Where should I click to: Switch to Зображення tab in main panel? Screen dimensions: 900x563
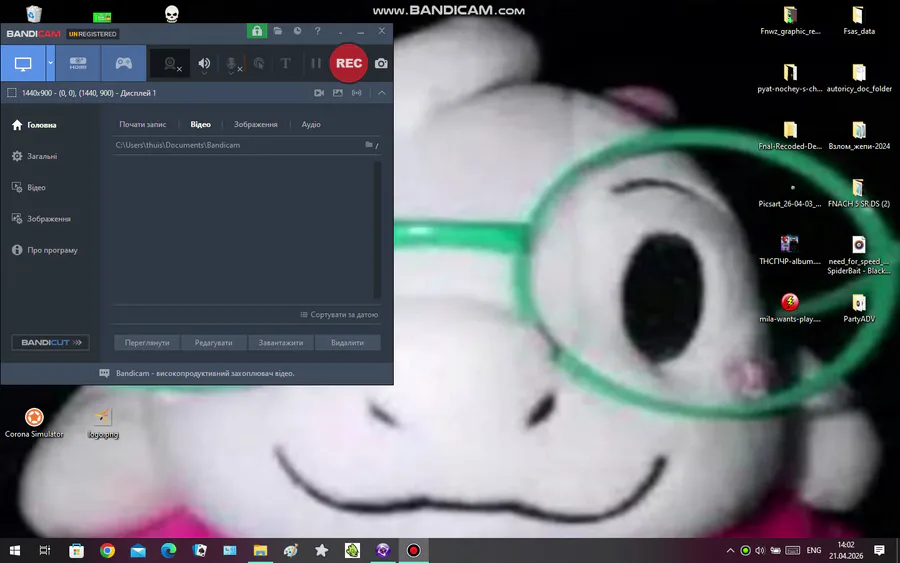click(255, 125)
